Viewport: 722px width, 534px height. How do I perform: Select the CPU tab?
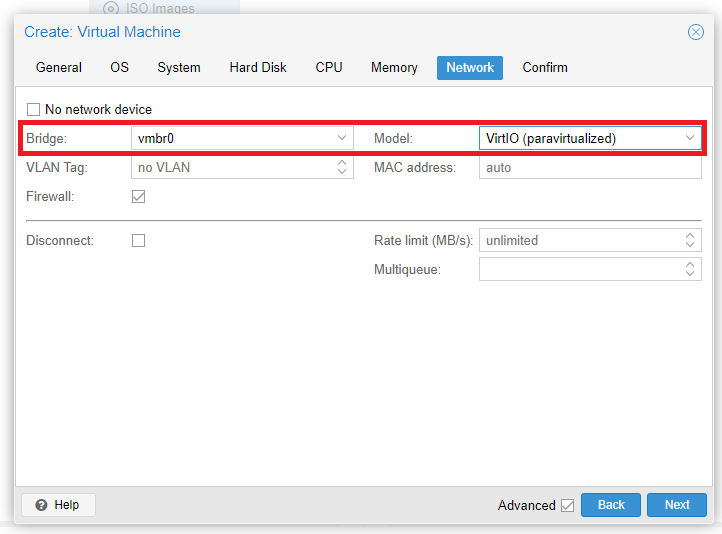pyautogui.click(x=329, y=68)
